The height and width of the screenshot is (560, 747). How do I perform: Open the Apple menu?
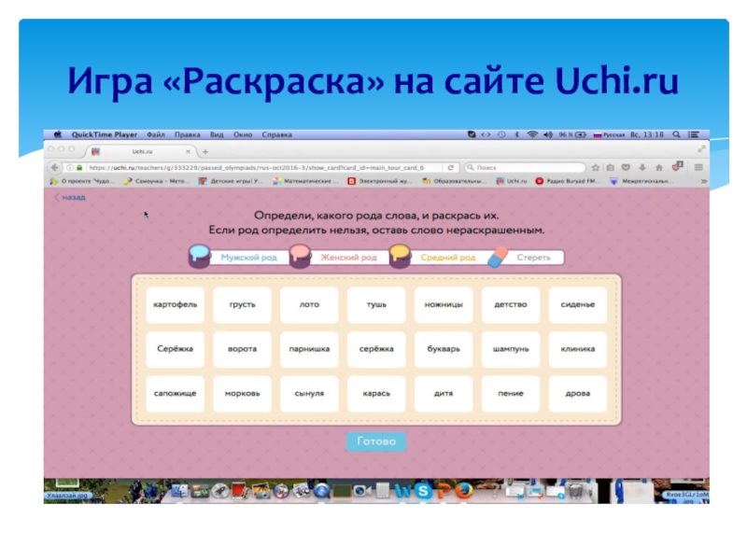(x=58, y=134)
